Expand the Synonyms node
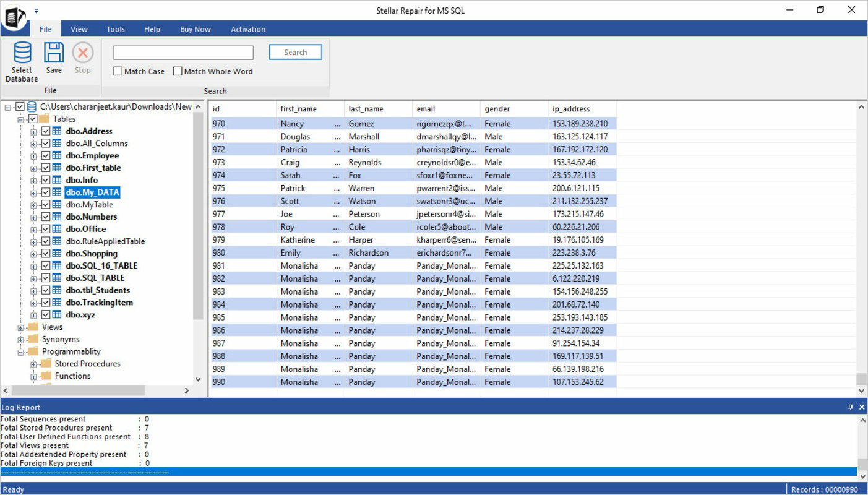The image size is (868, 495). click(x=20, y=340)
